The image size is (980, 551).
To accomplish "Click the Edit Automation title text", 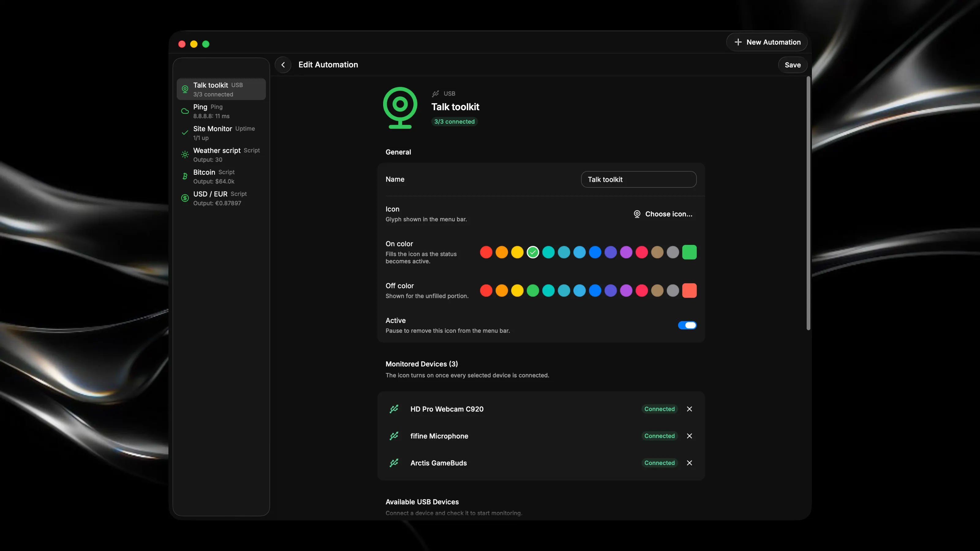I will [328, 65].
